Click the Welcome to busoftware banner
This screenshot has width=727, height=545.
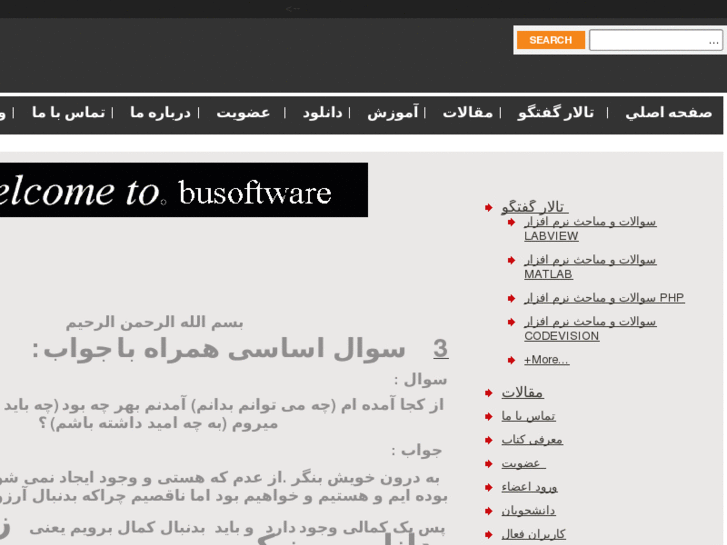(x=184, y=190)
